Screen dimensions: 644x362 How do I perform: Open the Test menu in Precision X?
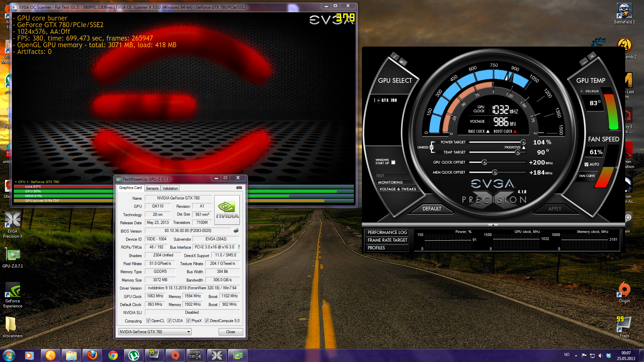coord(380,176)
